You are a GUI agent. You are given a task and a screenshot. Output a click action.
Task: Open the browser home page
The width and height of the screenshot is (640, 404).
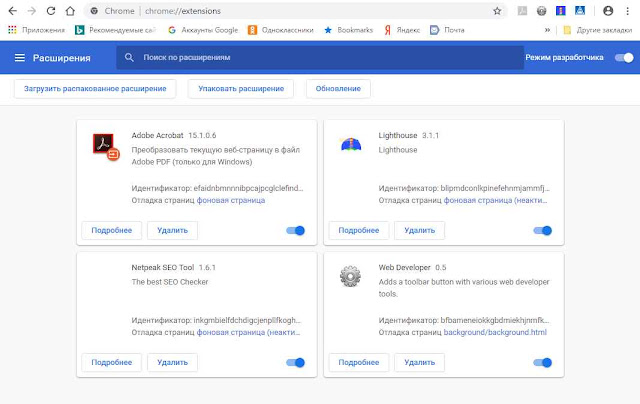pyautogui.click(x=70, y=11)
